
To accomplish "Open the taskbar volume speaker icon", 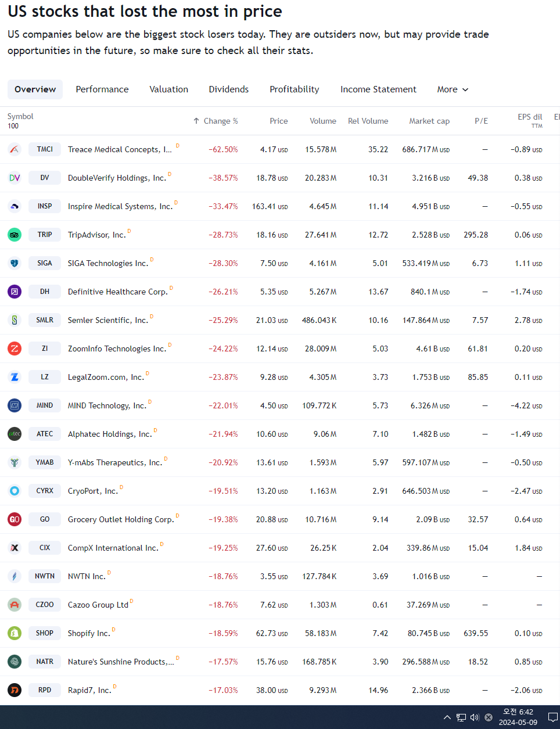I will point(475,717).
